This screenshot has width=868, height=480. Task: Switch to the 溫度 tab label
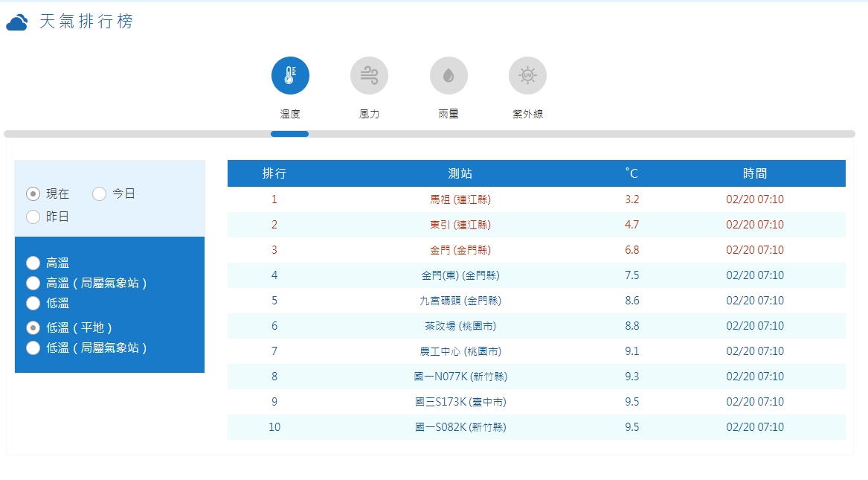[x=290, y=114]
